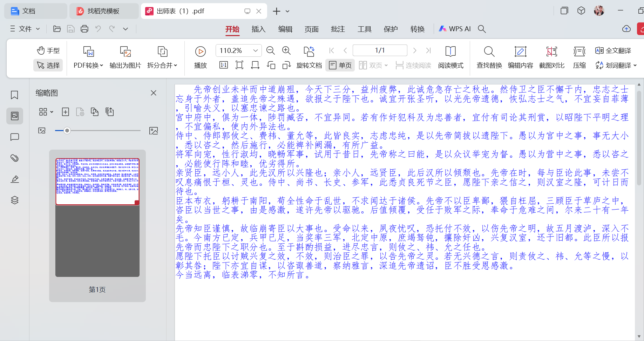Viewport: 644px width, 341px height.
Task: Zoom in with magnifier plus icon
Action: pyautogui.click(x=286, y=50)
